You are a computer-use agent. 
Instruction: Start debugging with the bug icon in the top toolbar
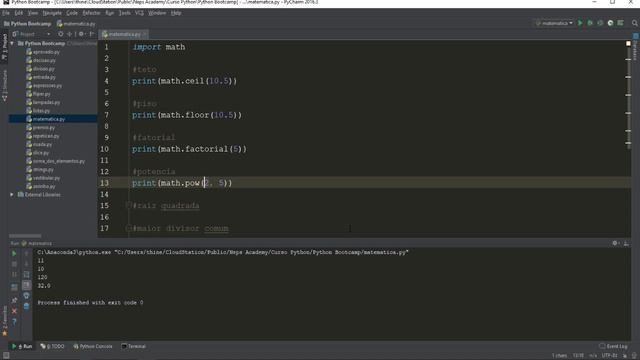click(590, 23)
